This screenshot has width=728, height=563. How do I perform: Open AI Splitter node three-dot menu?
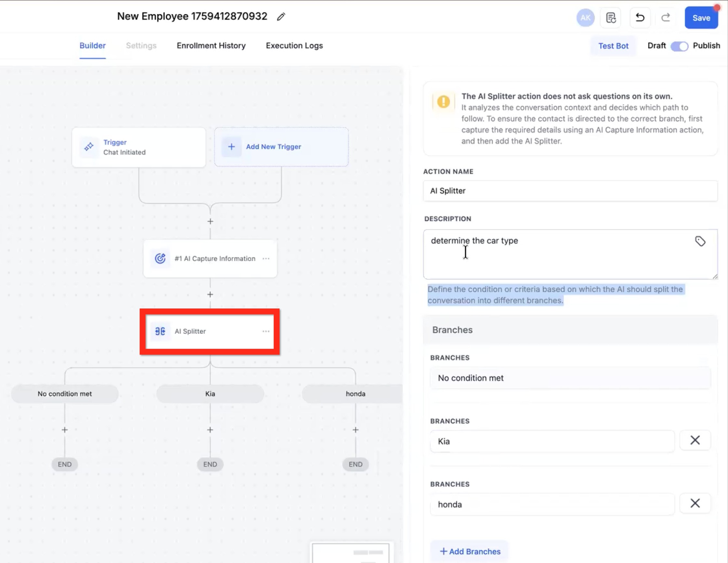(x=266, y=331)
